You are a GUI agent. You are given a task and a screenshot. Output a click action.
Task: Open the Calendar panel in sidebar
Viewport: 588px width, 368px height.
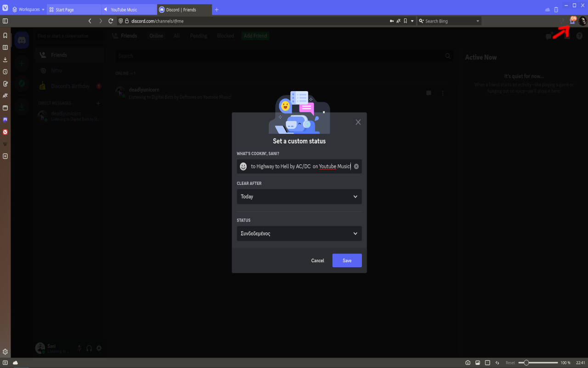coord(5,108)
